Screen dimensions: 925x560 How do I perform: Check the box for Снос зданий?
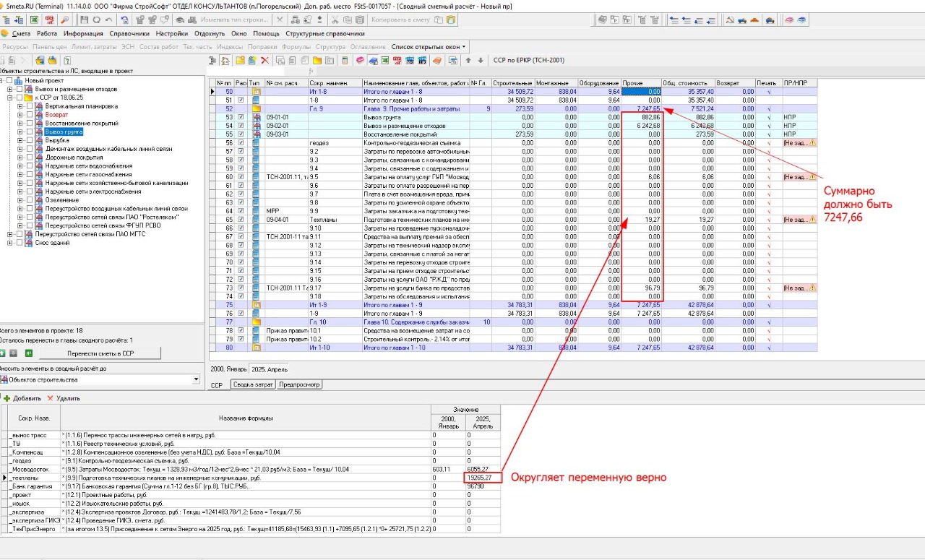tap(20, 243)
